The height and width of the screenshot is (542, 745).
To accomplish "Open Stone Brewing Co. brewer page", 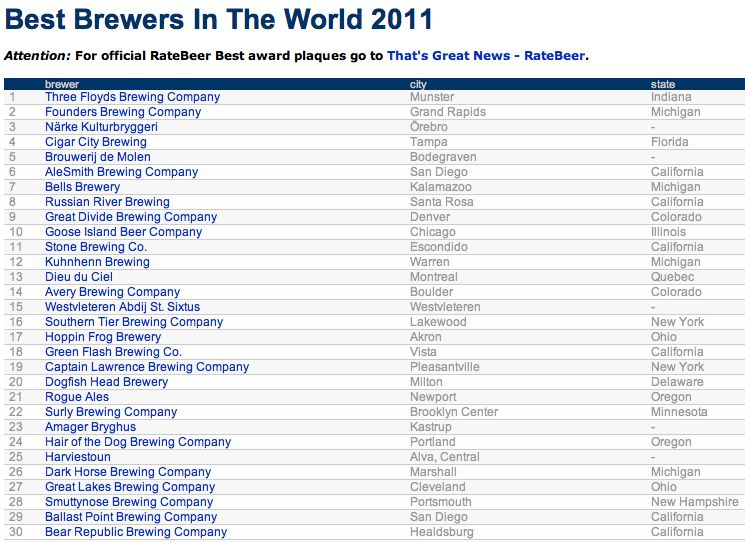I will pyautogui.click(x=96, y=247).
